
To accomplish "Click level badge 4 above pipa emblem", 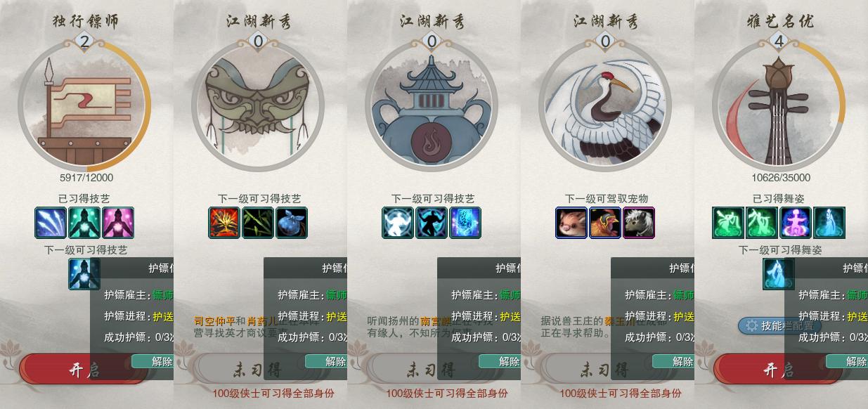I will pyautogui.click(x=779, y=41).
